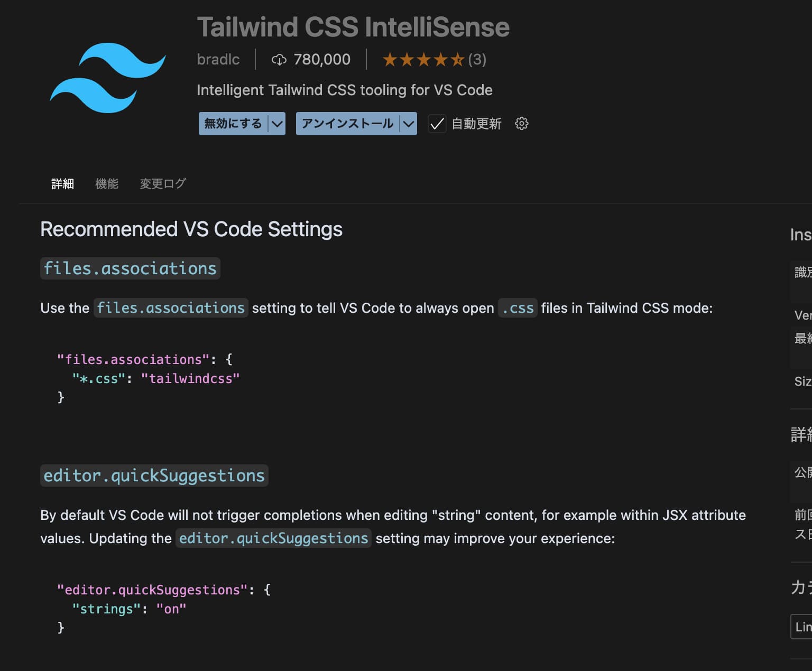Expand the 無効にする dropdown arrow
Image resolution: width=812 pixels, height=671 pixels.
point(277,124)
